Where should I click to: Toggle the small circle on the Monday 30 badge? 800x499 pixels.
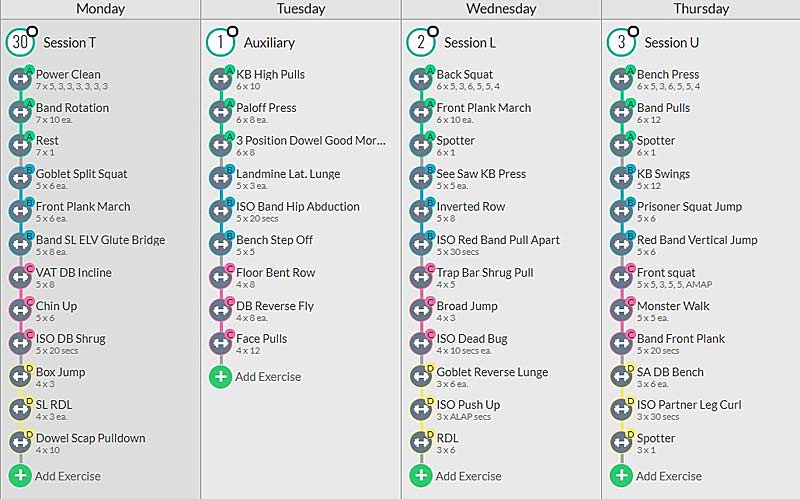click(x=32, y=32)
